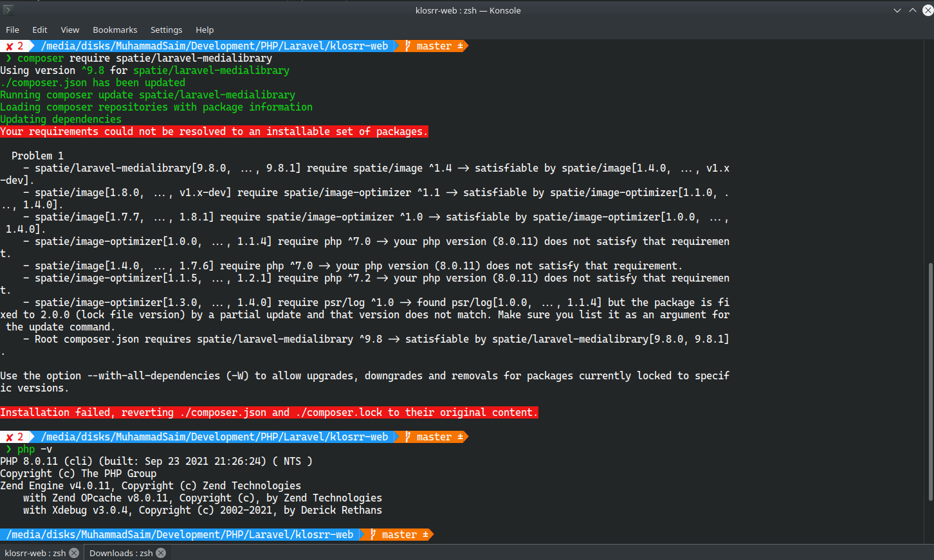Close the klosrr-web : zsh tab
This screenshot has width=934, height=560.
tap(74, 553)
